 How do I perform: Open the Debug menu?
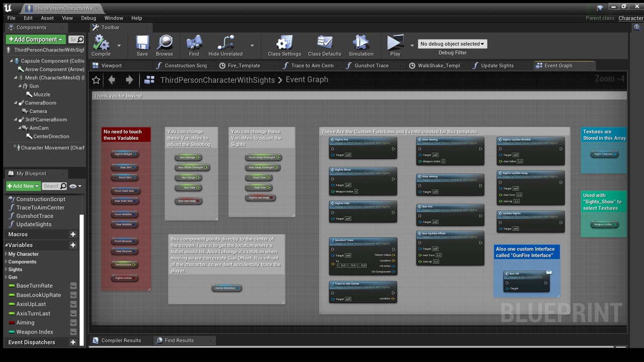(88, 18)
